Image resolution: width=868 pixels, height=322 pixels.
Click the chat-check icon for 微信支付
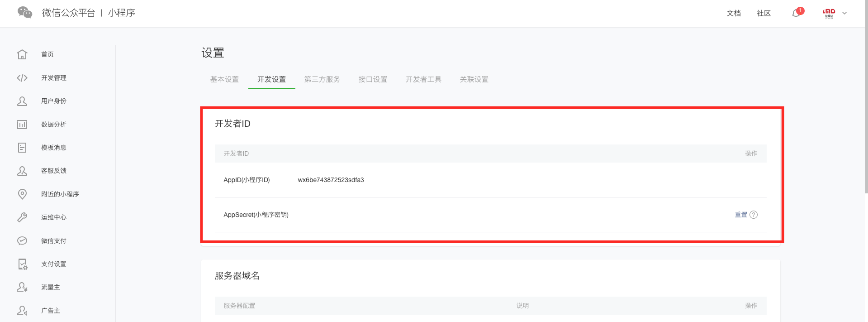click(x=22, y=241)
